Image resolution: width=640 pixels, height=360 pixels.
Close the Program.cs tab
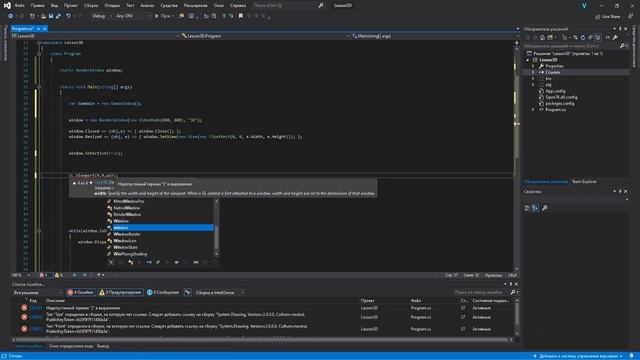(x=44, y=29)
